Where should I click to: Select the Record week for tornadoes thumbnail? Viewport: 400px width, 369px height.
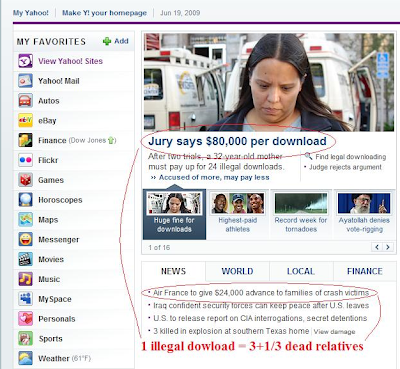click(301, 214)
